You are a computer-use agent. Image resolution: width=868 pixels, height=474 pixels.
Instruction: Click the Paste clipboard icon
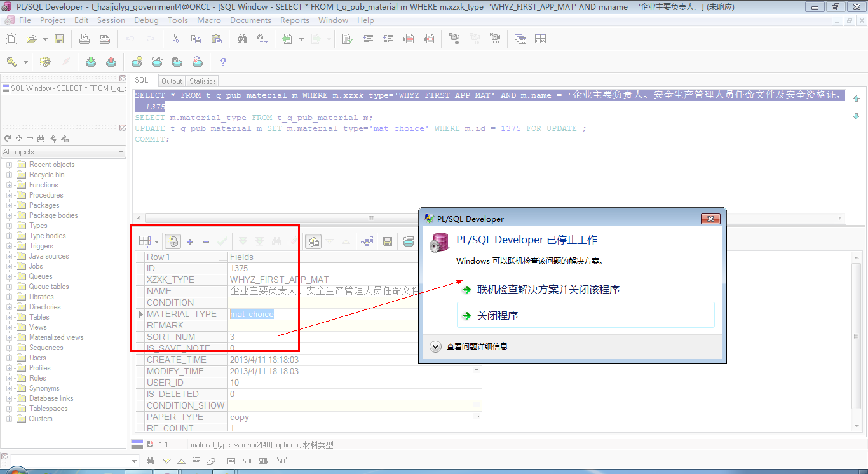(x=216, y=39)
